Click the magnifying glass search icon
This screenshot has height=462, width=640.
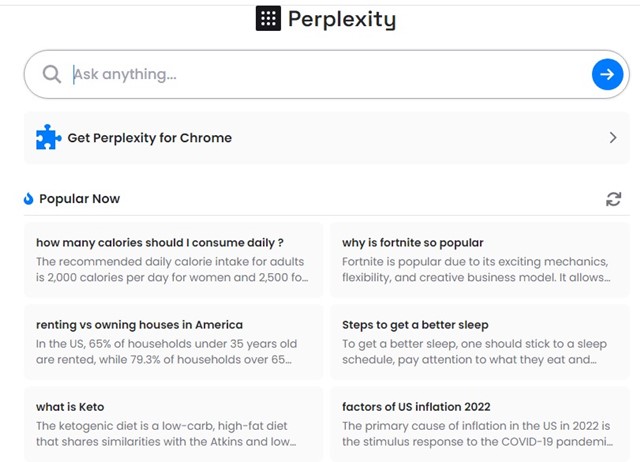51,74
